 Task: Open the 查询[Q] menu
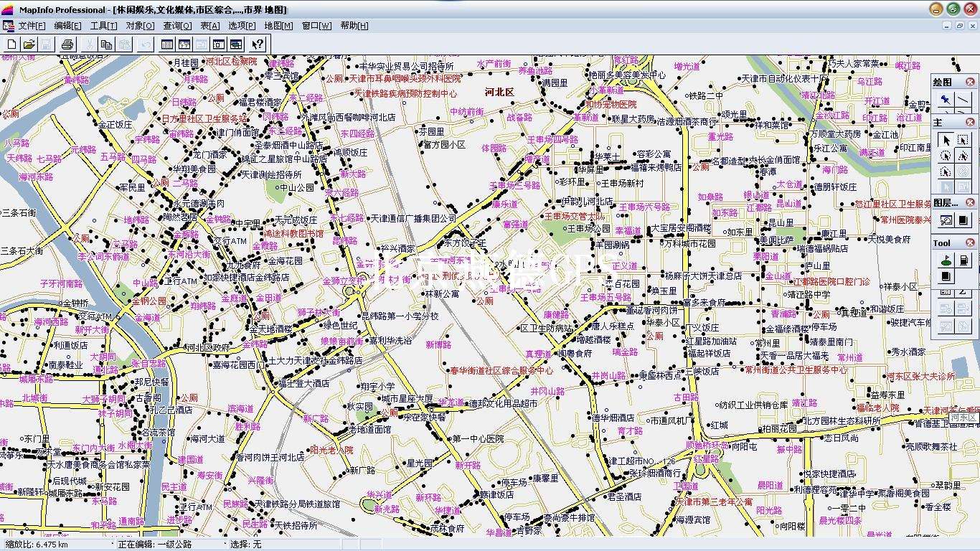click(x=177, y=26)
